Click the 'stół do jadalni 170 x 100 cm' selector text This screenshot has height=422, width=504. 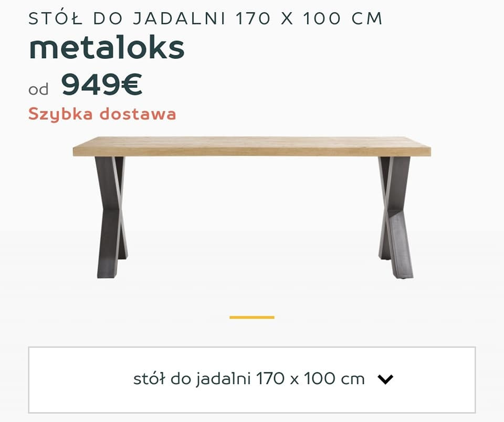(249, 378)
